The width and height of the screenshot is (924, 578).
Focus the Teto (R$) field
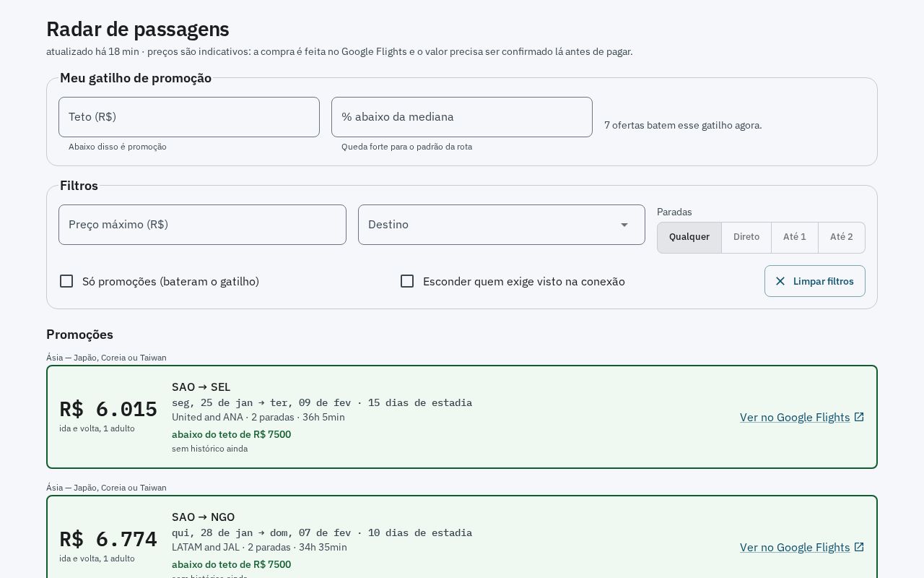tap(189, 117)
